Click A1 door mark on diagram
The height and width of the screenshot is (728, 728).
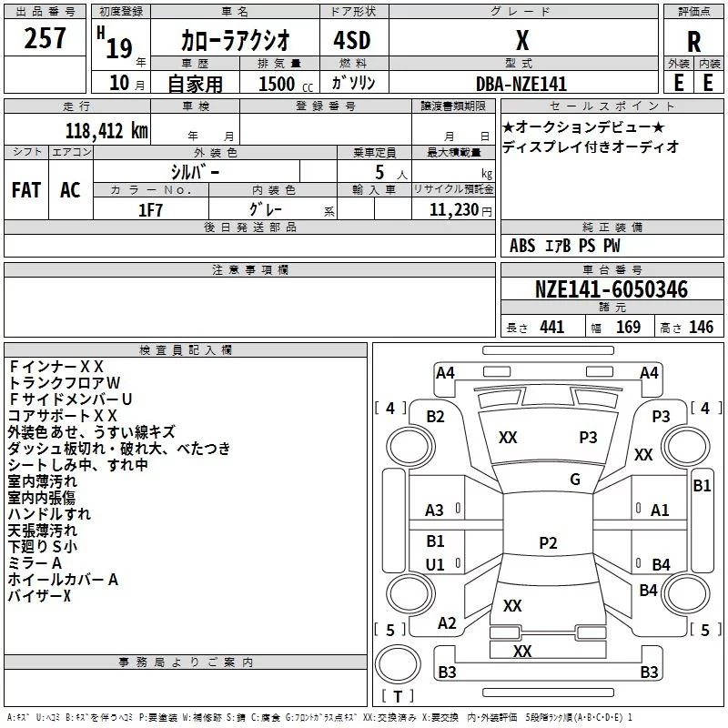pos(659,511)
